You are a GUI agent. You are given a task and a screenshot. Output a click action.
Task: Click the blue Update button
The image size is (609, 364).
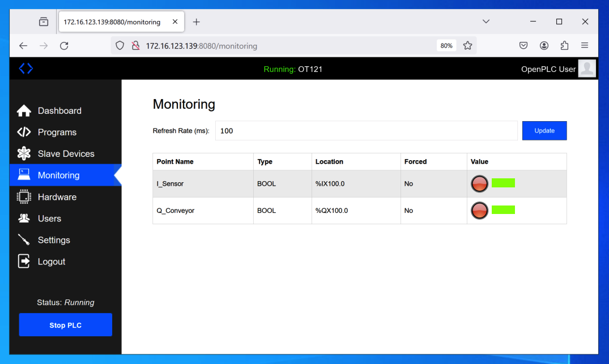(x=544, y=131)
